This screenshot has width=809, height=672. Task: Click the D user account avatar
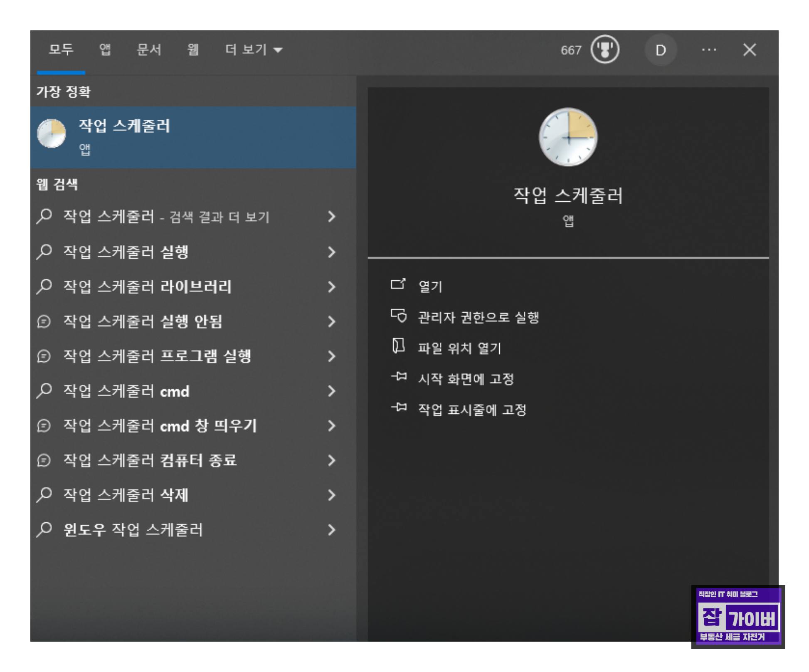660,50
